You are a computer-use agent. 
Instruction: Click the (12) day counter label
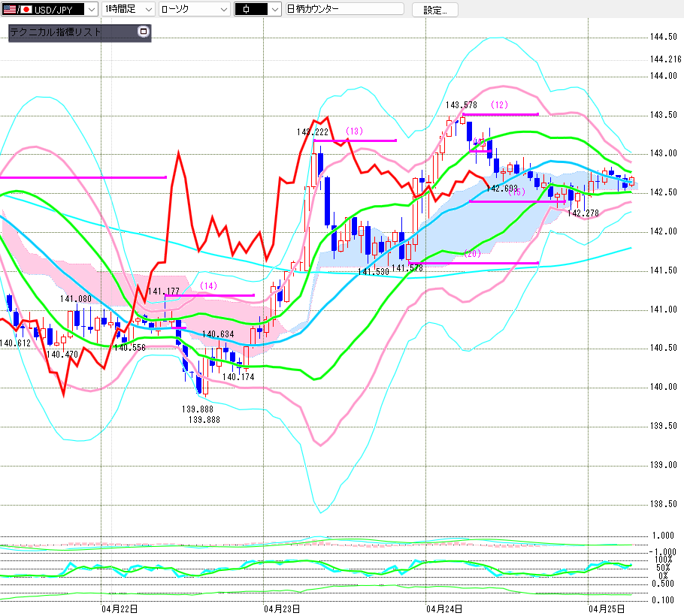coord(500,105)
